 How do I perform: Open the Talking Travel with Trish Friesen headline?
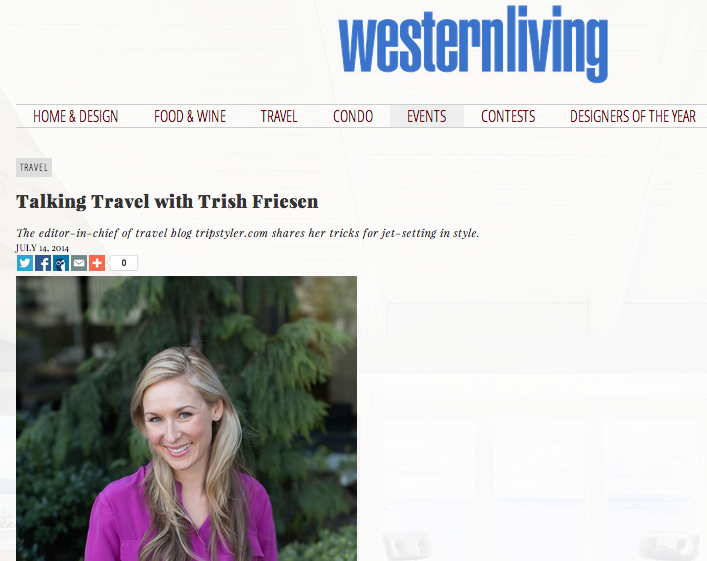167,202
